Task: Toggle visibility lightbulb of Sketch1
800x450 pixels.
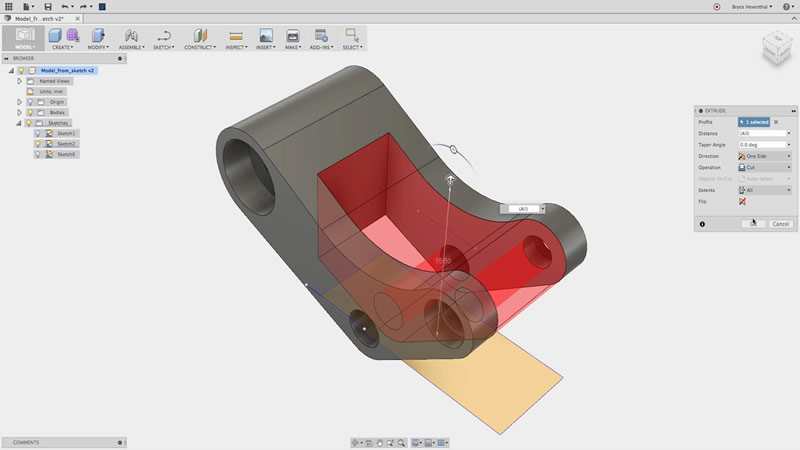Action: 38,133
